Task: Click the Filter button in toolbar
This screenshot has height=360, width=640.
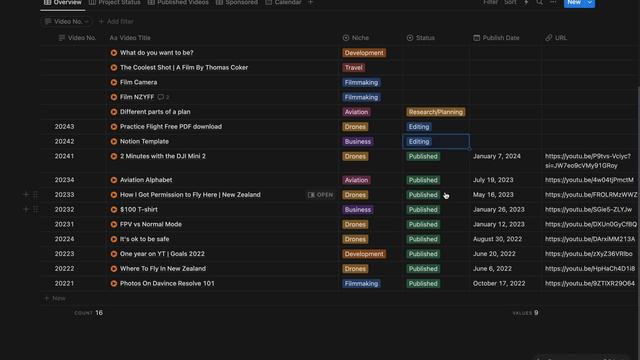Action: tap(491, 2)
